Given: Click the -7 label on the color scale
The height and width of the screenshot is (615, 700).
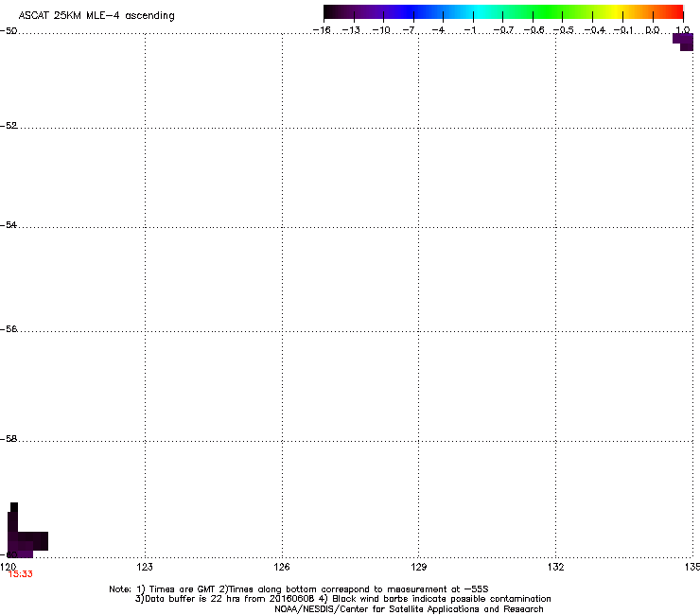Looking at the screenshot, I should click(409, 30).
